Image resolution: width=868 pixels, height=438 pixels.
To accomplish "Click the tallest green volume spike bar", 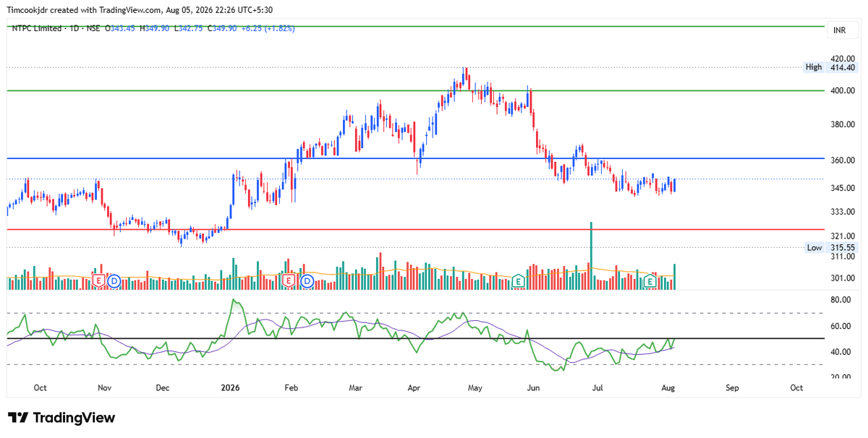I will point(592,255).
